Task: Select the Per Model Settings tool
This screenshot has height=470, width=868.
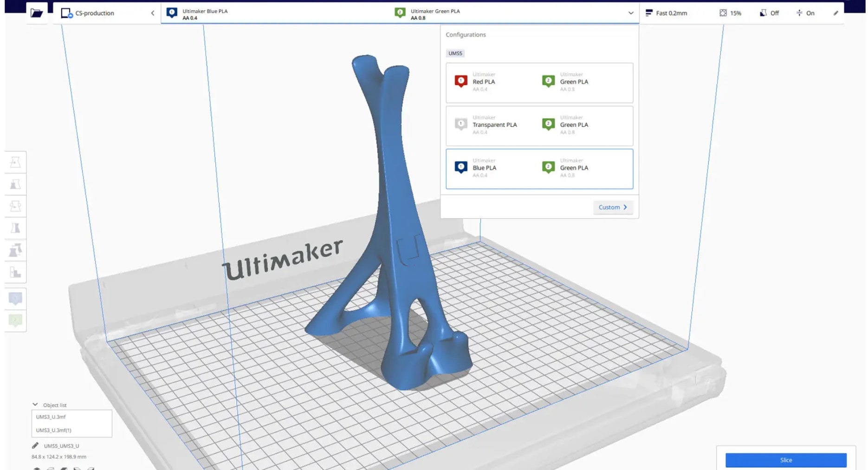Action: click(x=15, y=250)
